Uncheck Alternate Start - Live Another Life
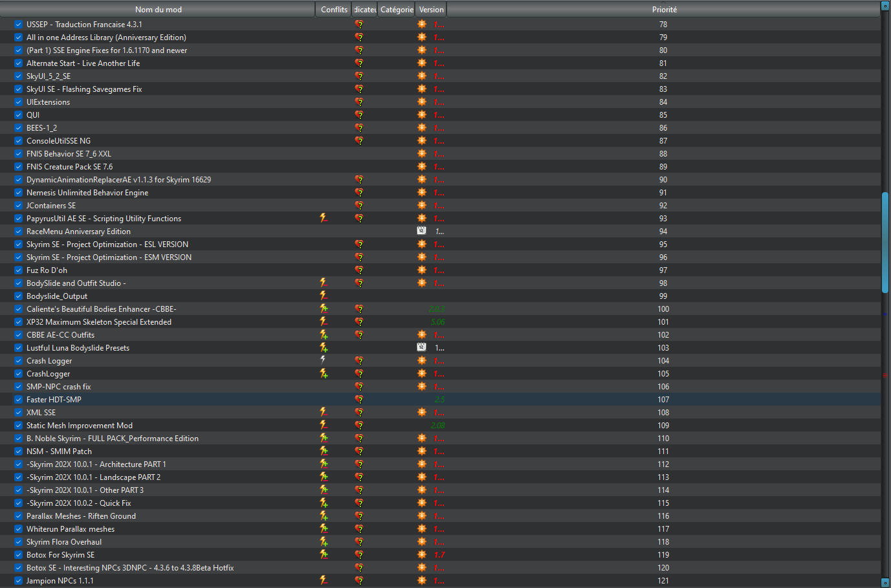Screen dimensions: 891x588 19,63
